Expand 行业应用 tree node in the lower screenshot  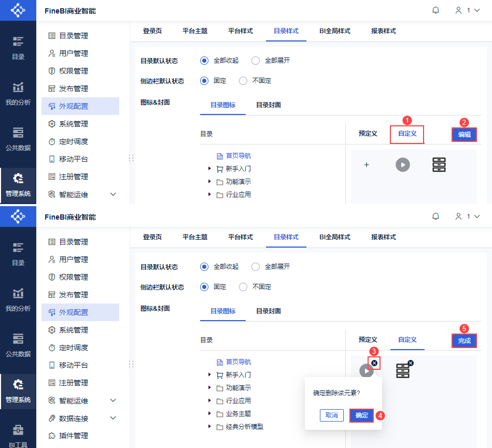(209, 400)
